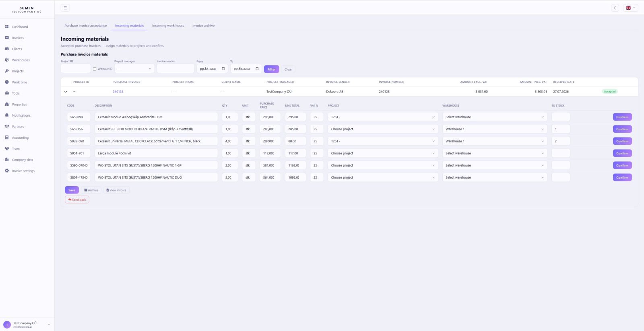This screenshot has width=644, height=331.
Task: Tick the Without ID checkbox
Action: point(95,69)
